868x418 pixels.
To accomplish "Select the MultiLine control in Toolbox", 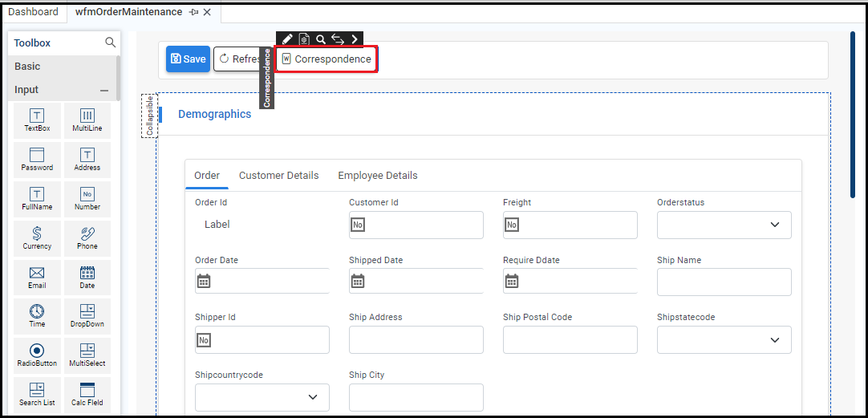I will pyautogui.click(x=87, y=120).
